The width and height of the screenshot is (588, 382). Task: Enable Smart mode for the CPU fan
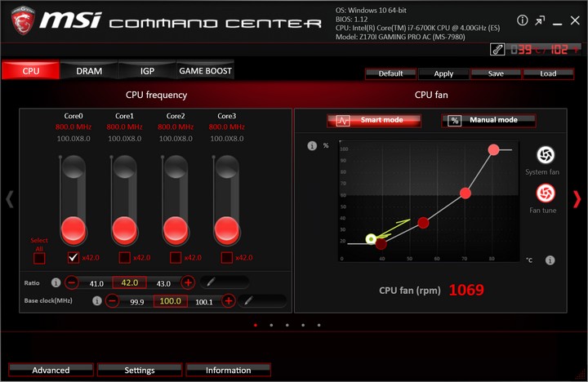click(x=374, y=121)
